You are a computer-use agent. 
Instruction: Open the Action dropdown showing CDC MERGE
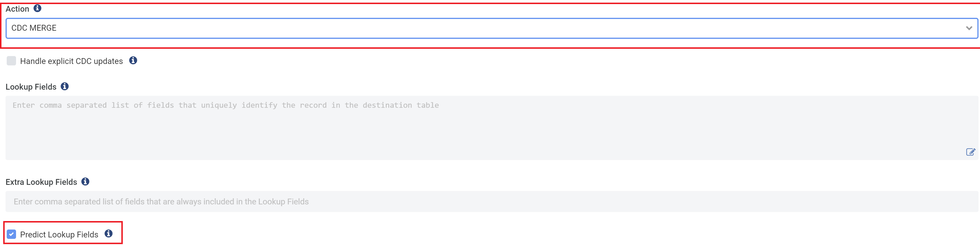point(491,28)
